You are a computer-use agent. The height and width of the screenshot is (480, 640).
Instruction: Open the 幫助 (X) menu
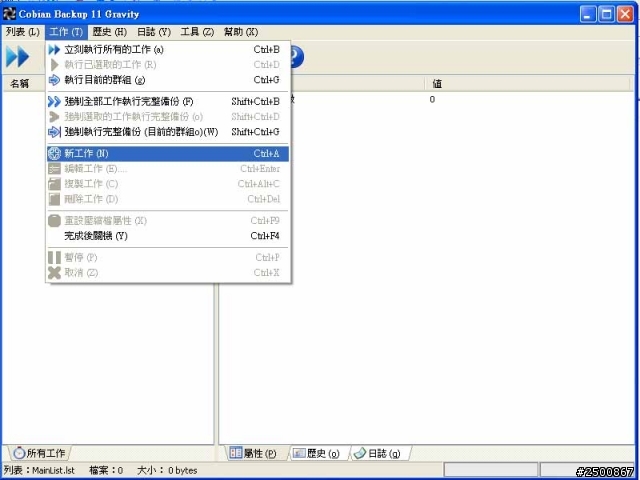(241, 32)
